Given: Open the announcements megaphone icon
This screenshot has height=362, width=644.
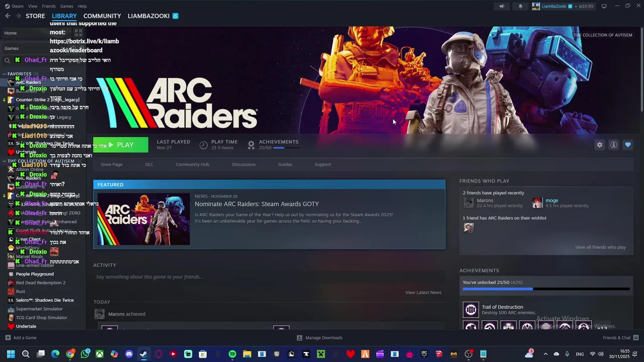Looking at the screenshot, I should tap(502, 6).
